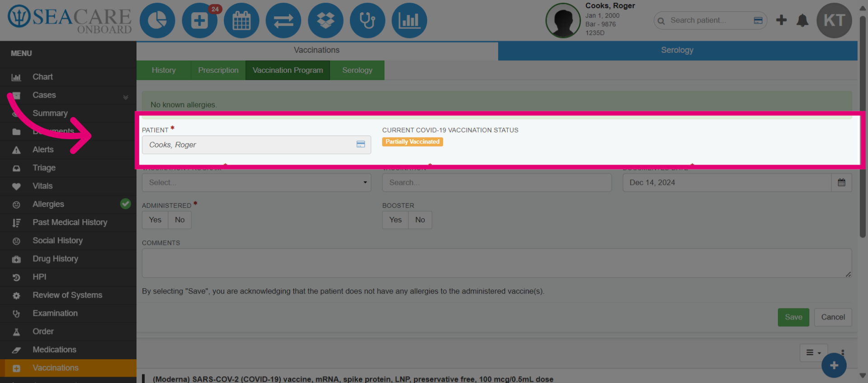The image size is (868, 383).
Task: Switch to the Vaccinations top tab
Action: pos(317,51)
